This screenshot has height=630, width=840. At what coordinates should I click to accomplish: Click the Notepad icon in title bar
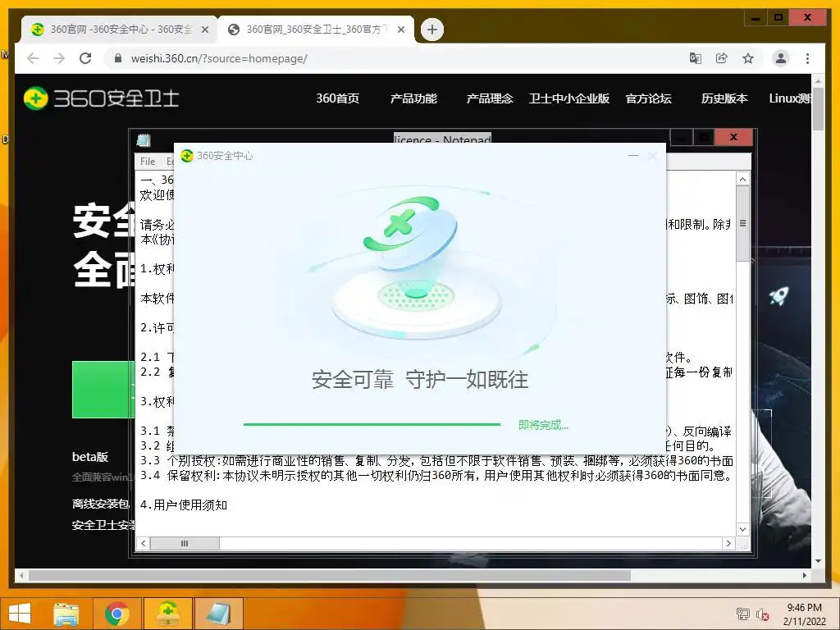coord(143,139)
